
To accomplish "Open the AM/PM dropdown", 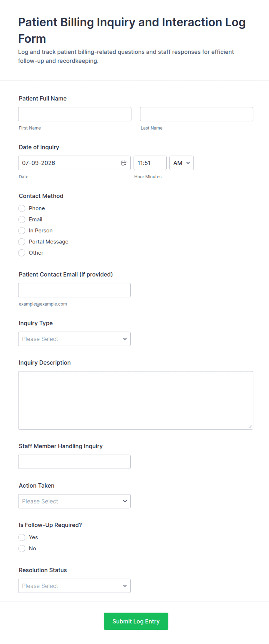I will click(x=182, y=163).
